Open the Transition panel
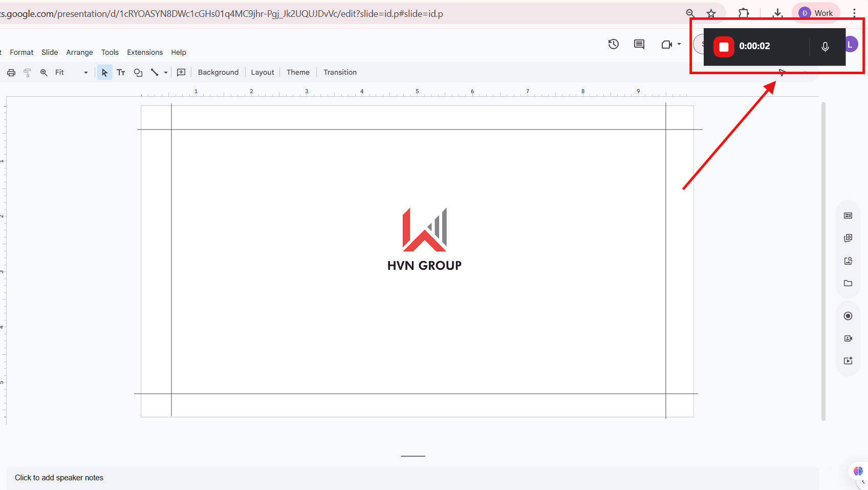This screenshot has width=868, height=490. 340,73
